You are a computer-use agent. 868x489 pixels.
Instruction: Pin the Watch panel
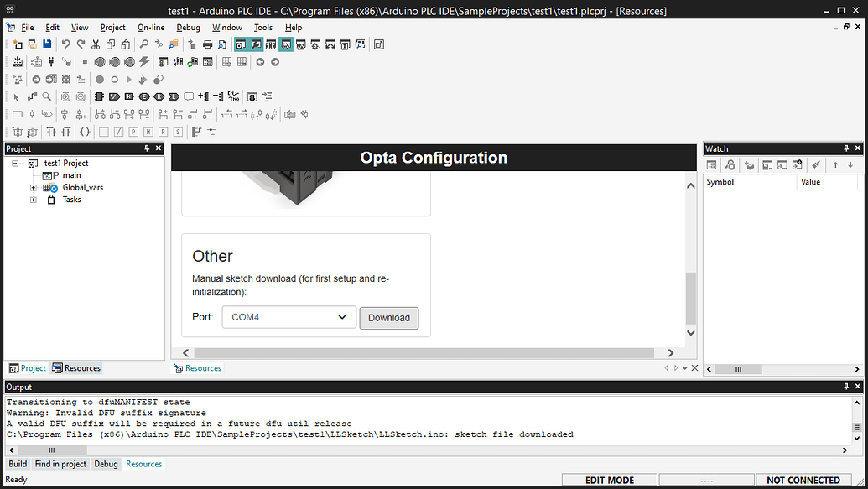point(847,148)
